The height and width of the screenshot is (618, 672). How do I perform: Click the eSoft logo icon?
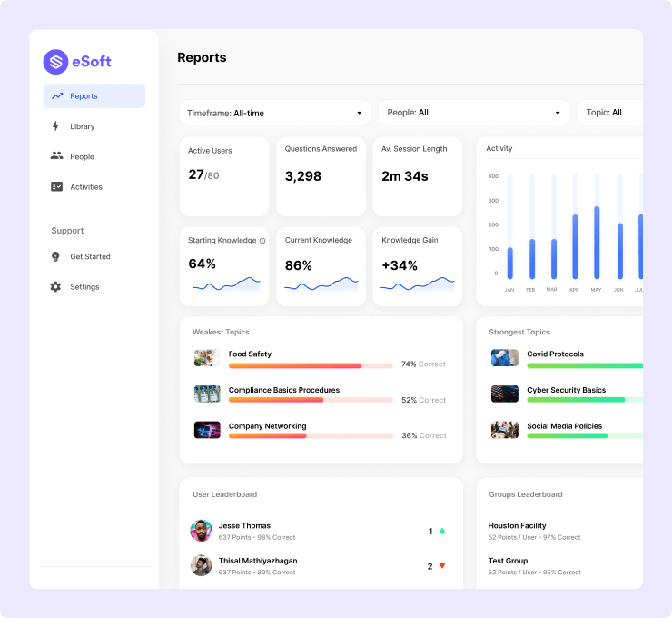[x=56, y=62]
